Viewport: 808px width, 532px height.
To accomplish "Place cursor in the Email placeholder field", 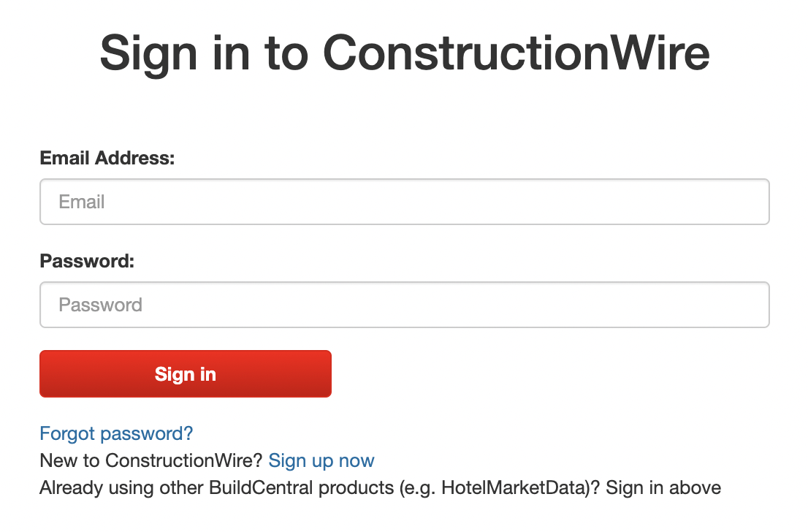I will (x=404, y=202).
